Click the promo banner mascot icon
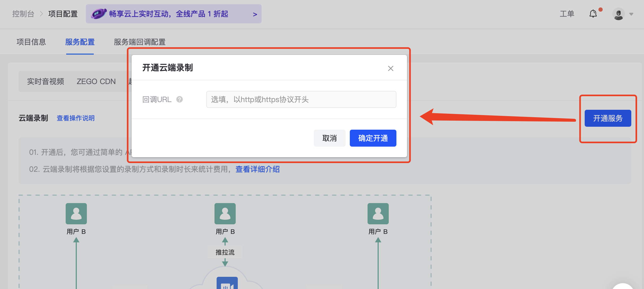 [98, 14]
